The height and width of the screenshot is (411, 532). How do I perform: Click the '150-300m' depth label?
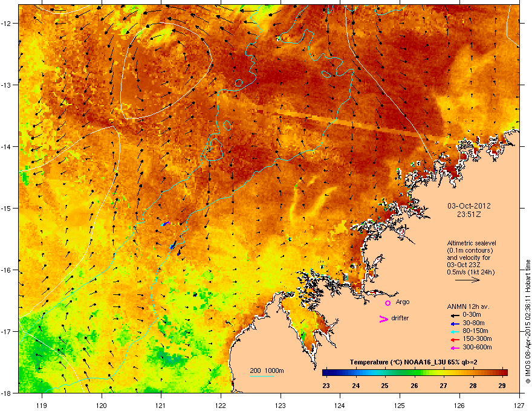[477, 338]
